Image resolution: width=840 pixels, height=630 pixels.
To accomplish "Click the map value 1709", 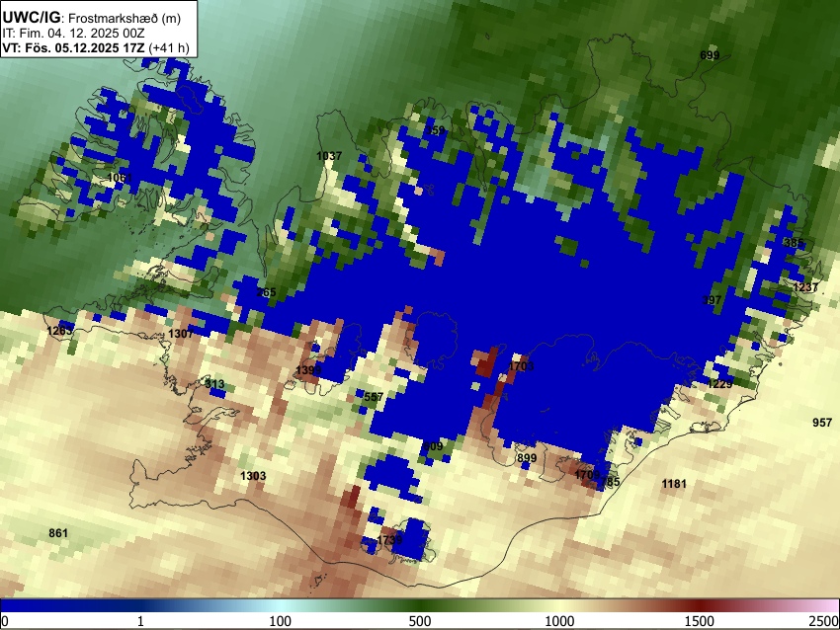I will pyautogui.click(x=587, y=475).
